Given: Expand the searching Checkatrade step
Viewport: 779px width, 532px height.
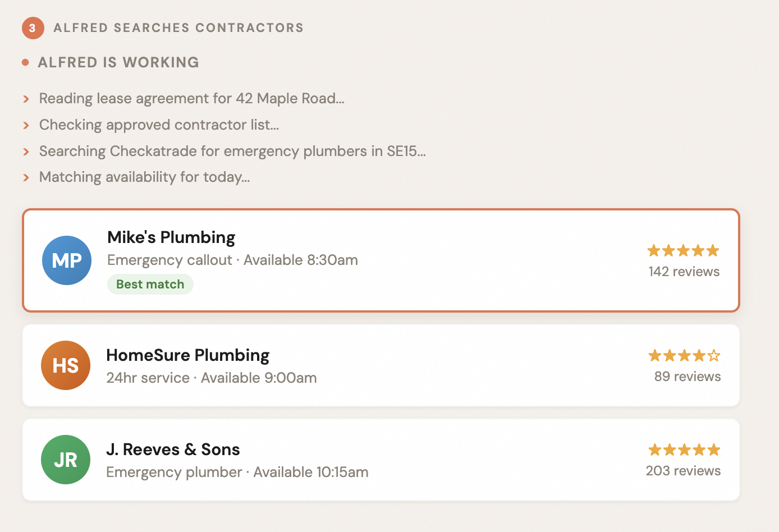Looking at the screenshot, I should [26, 152].
